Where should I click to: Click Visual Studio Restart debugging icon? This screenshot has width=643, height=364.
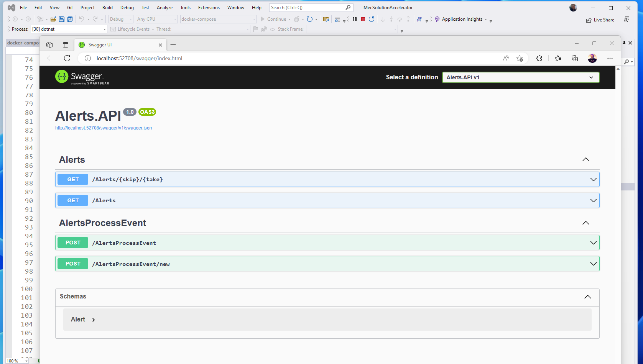click(x=372, y=19)
